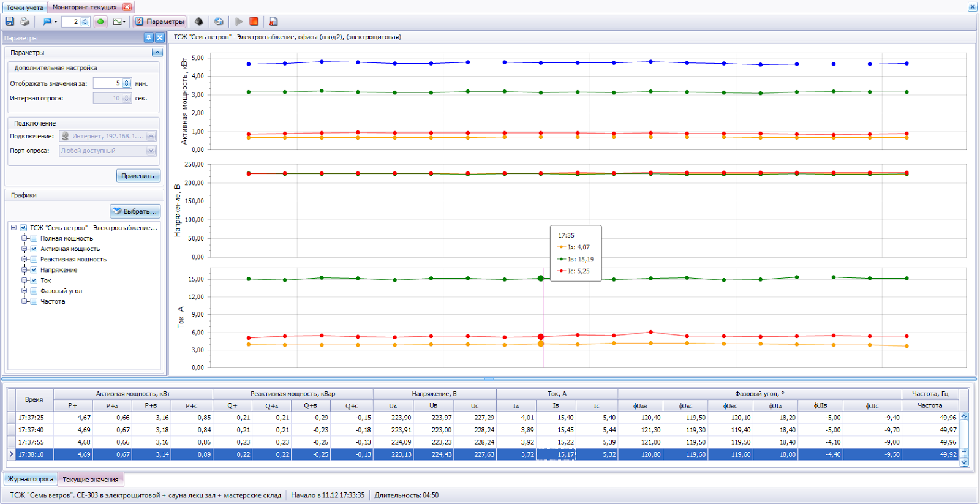Click the Параметры toolbar button
Image resolution: width=980 pixels, height=504 pixels.
(160, 21)
